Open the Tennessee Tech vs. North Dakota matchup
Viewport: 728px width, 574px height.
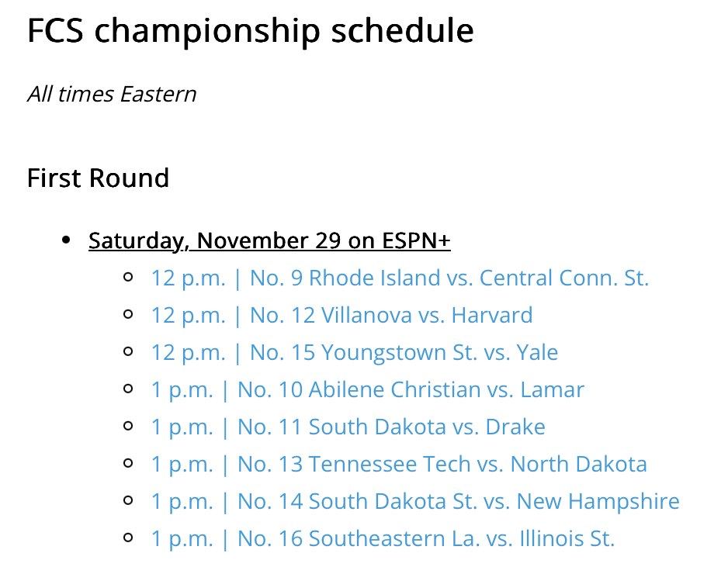pyautogui.click(x=398, y=464)
